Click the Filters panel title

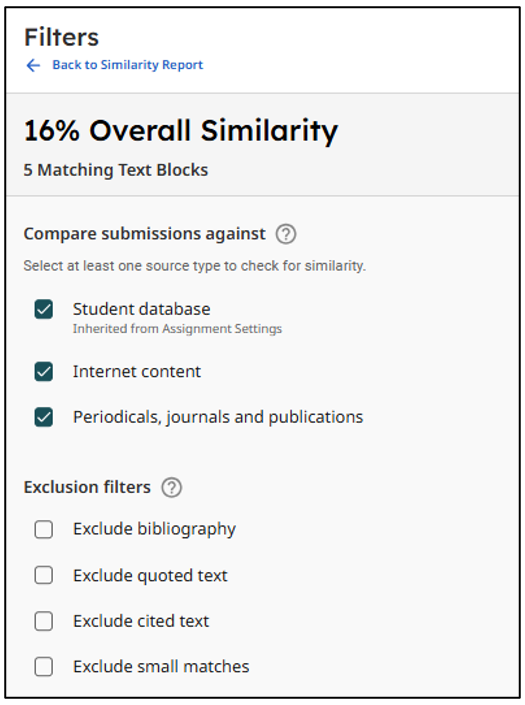[x=61, y=37]
